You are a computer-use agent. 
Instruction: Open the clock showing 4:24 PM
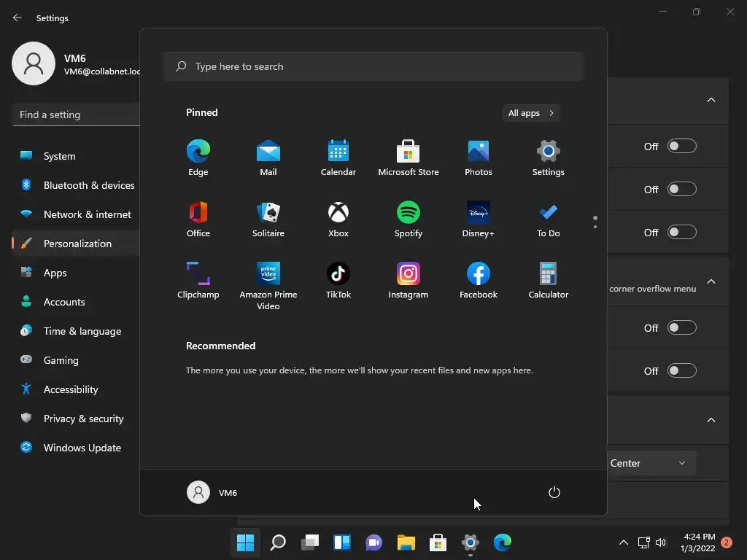pos(698,542)
